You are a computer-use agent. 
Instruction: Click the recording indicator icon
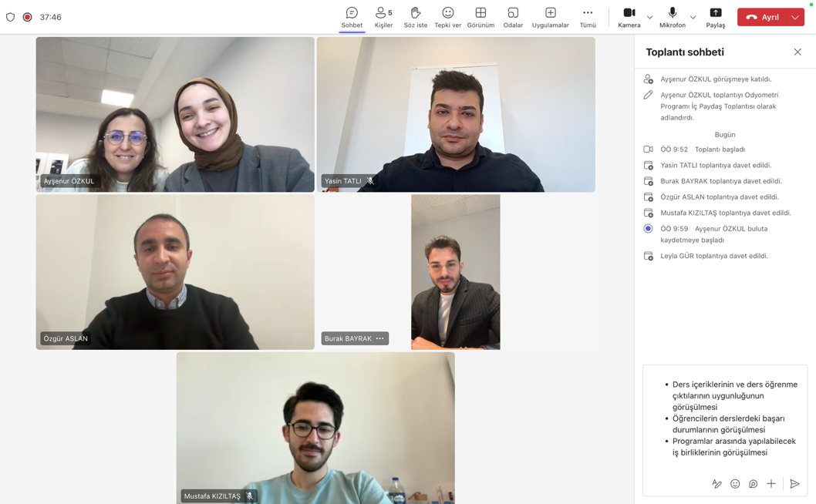coord(27,17)
